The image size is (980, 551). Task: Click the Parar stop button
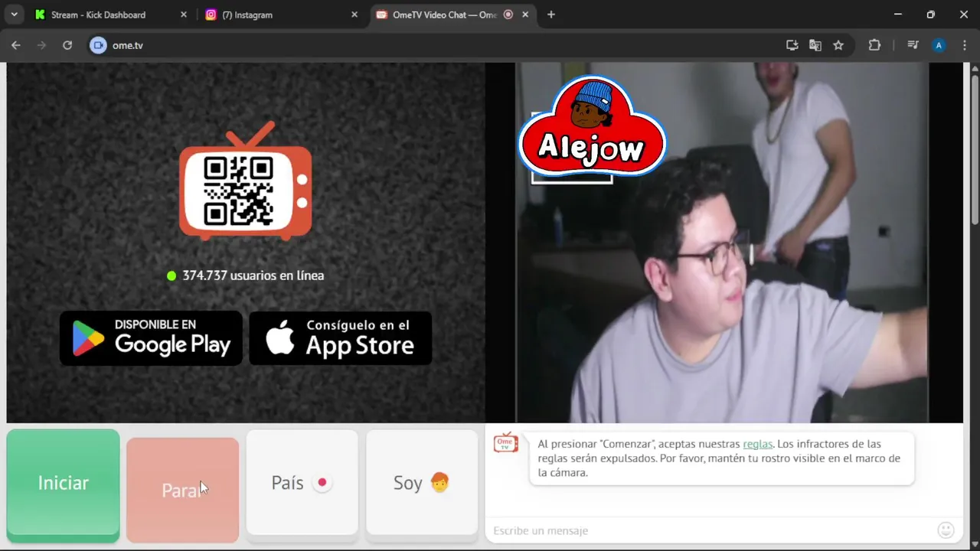coord(182,490)
